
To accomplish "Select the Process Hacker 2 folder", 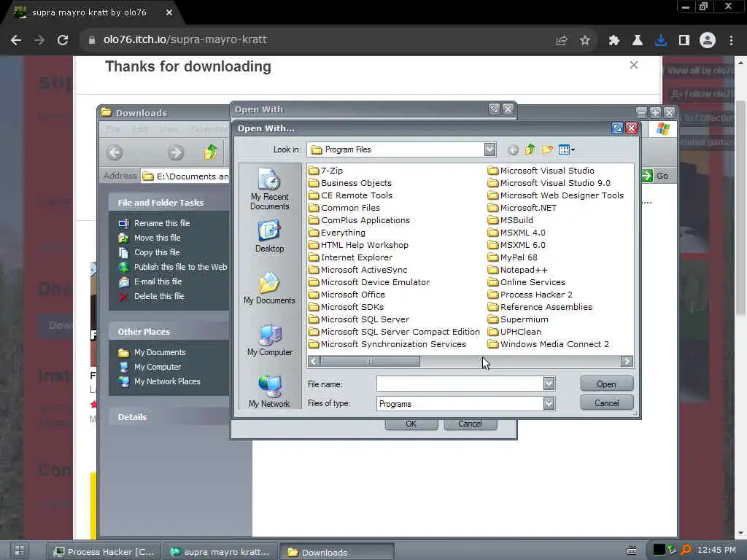I will (530, 295).
